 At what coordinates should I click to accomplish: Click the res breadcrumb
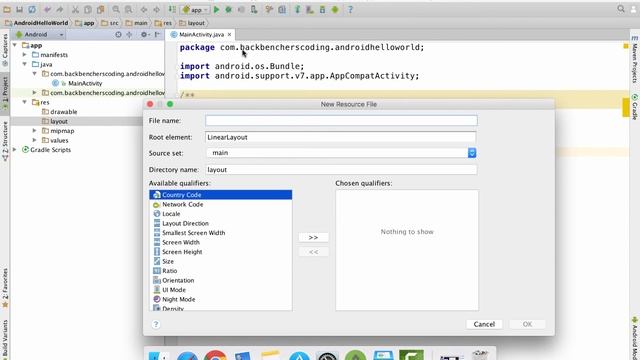pos(163,23)
